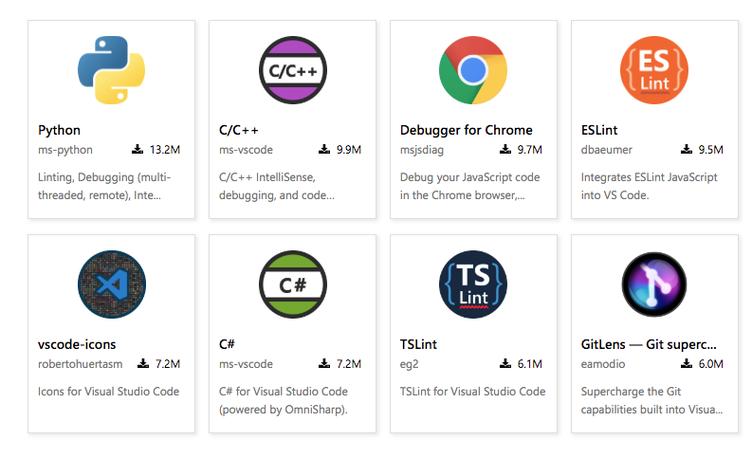Click the green C# extension icon
The width and height of the screenshot is (752, 458).
point(293,284)
